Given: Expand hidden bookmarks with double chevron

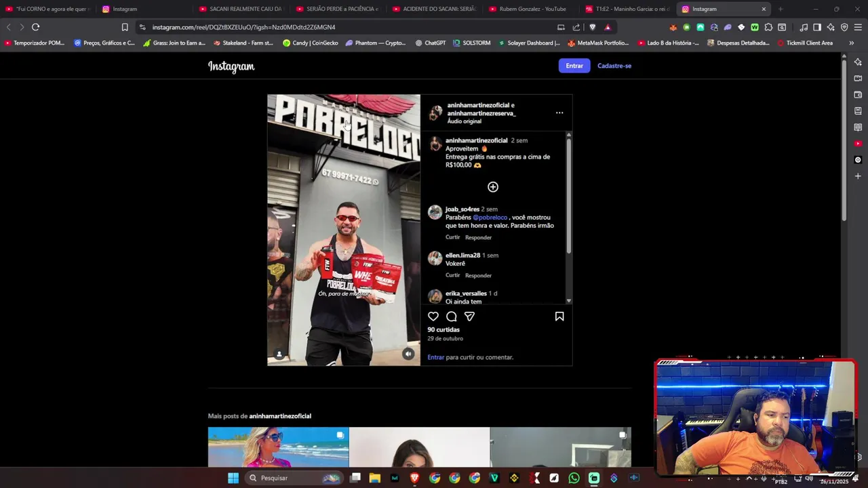Looking at the screenshot, I should (x=851, y=43).
